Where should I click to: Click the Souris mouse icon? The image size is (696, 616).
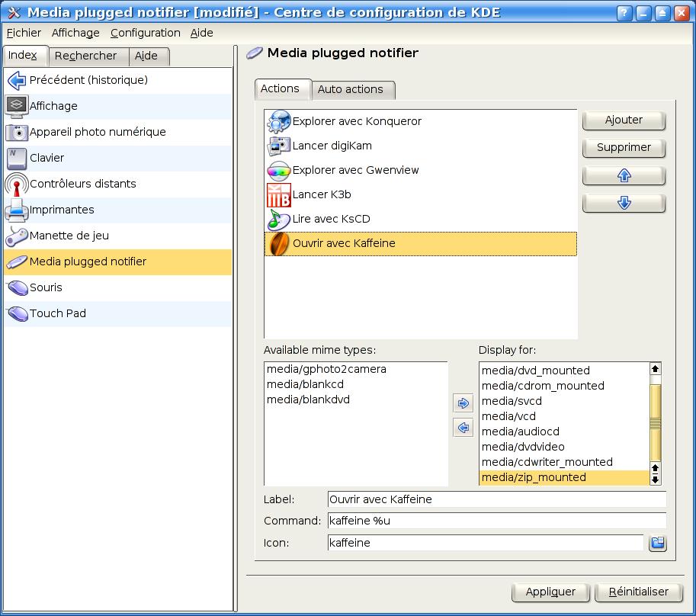[18, 287]
